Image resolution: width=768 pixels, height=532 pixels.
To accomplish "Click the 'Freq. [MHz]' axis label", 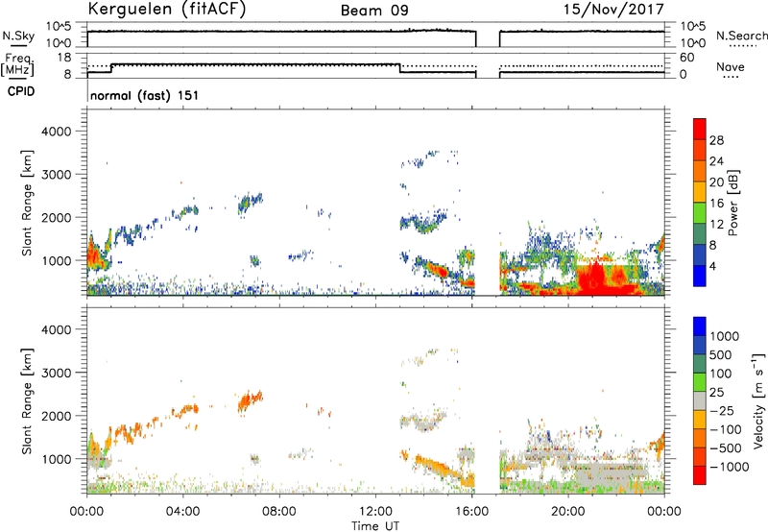I will tap(17, 64).
